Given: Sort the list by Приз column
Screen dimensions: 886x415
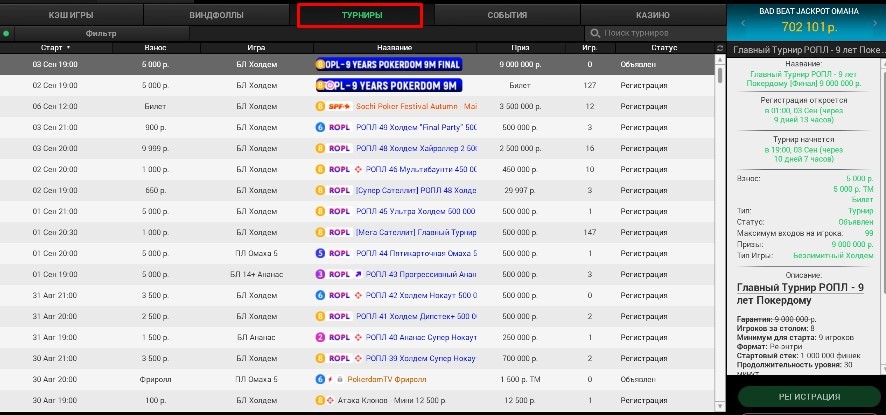Looking at the screenshot, I should tap(520, 48).
